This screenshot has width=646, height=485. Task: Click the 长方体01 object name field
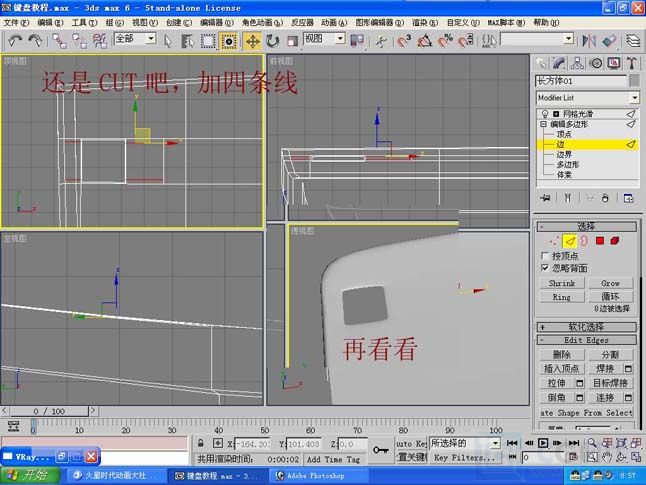580,80
